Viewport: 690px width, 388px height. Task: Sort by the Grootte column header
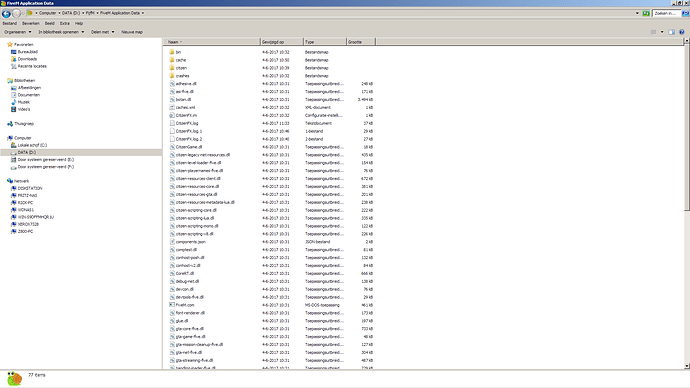[x=361, y=42]
